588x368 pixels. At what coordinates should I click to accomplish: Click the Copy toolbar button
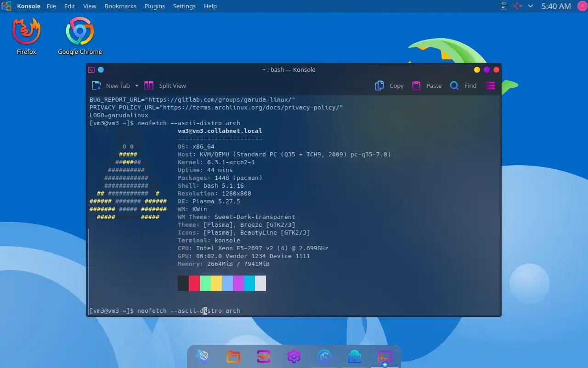[x=389, y=86]
